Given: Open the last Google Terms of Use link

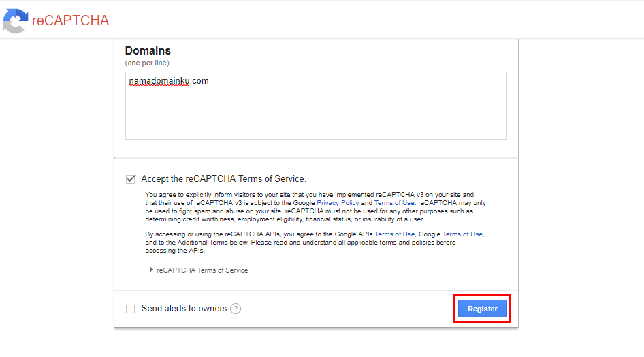Looking at the screenshot, I should (x=462, y=234).
